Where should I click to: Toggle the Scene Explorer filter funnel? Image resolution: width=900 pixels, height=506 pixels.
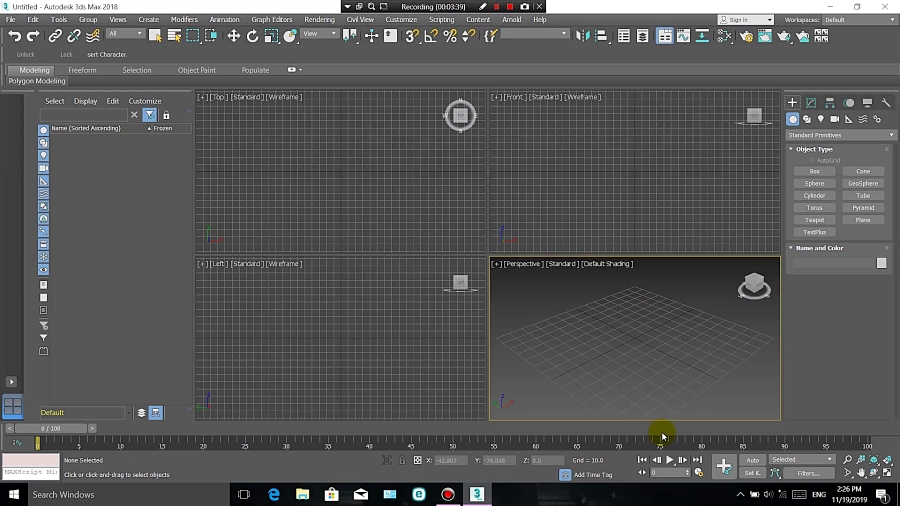tap(149, 115)
